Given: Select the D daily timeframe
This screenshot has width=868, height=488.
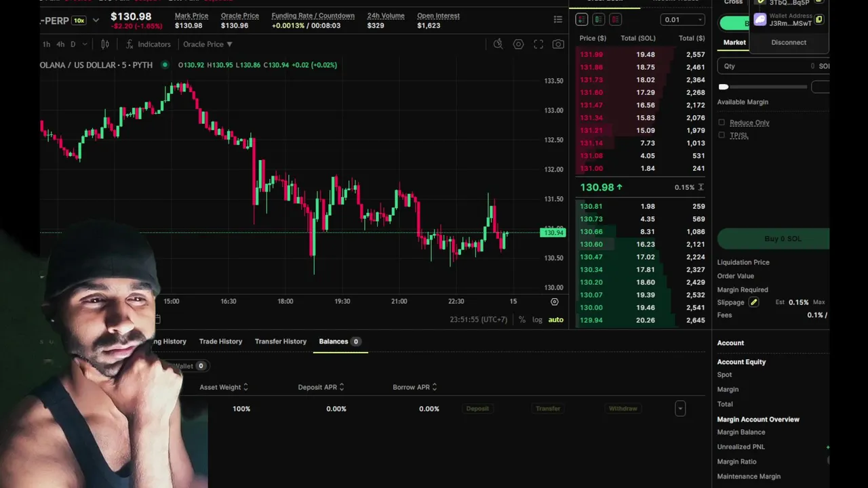Looking at the screenshot, I should [74, 44].
